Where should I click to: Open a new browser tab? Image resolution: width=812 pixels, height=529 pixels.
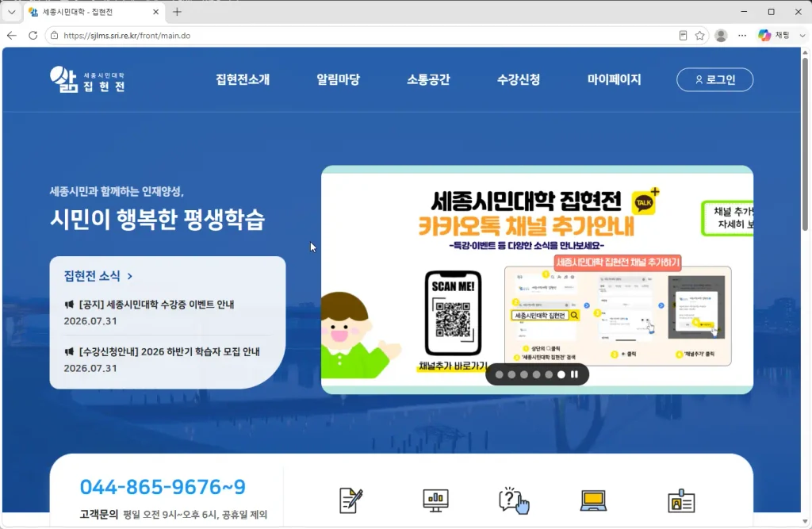tap(177, 11)
